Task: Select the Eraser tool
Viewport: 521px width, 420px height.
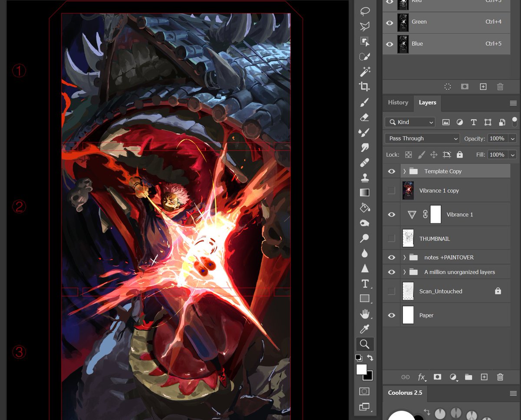Action: point(365,117)
